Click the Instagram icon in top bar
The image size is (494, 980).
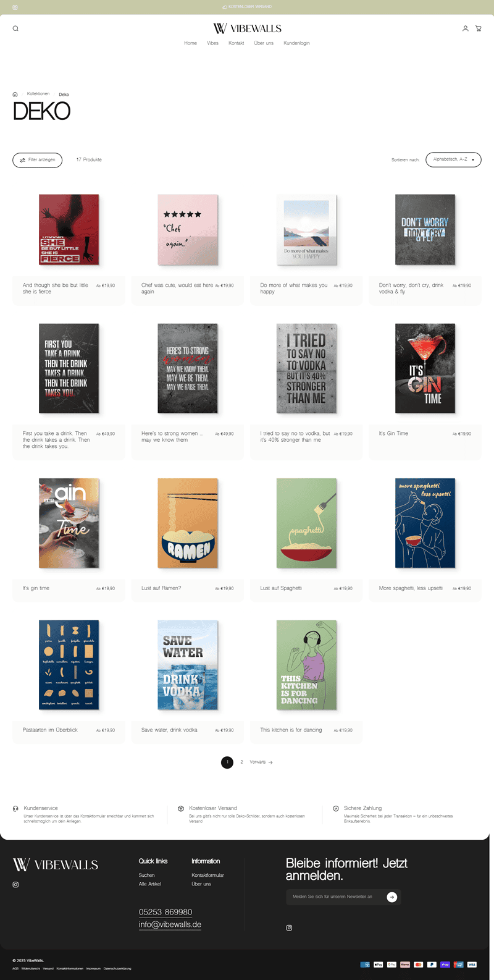(15, 7)
